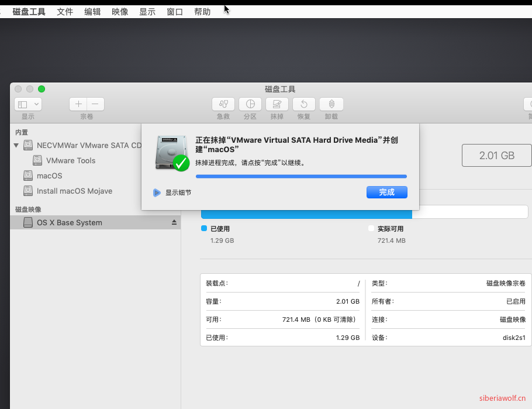Viewport: 532px width, 409px height.
Task: Open the 窗口 menu
Action: 175,12
